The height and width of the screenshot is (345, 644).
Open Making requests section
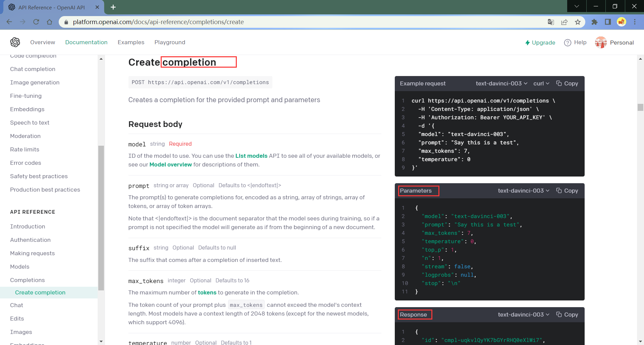point(32,253)
